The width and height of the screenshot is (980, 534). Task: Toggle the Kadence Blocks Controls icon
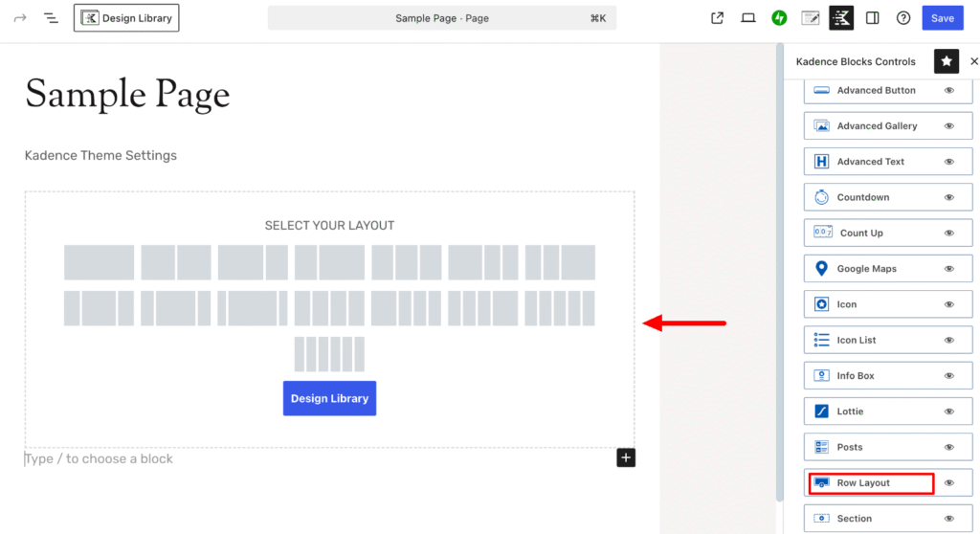(841, 18)
